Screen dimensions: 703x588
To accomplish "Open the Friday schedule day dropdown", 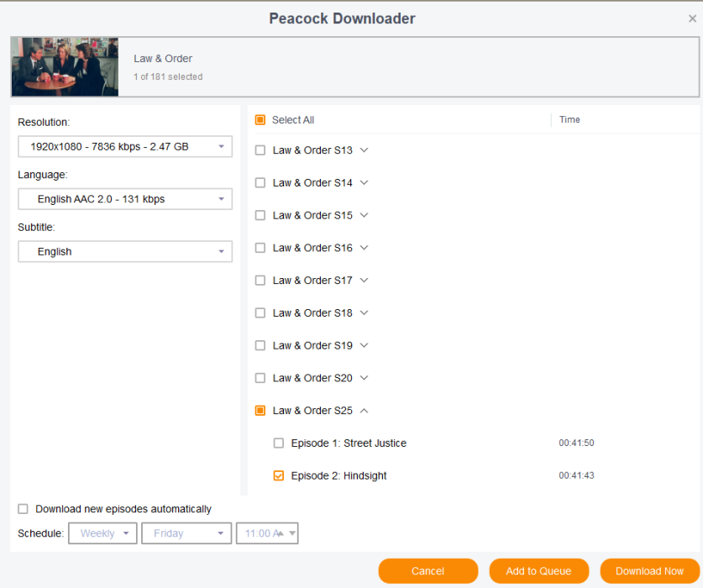I will pyautogui.click(x=186, y=533).
